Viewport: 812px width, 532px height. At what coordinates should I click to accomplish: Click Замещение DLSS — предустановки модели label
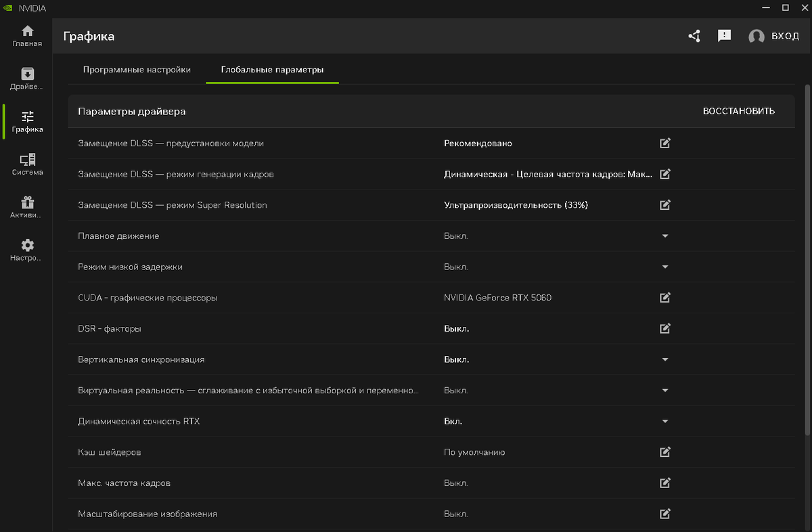[171, 143]
